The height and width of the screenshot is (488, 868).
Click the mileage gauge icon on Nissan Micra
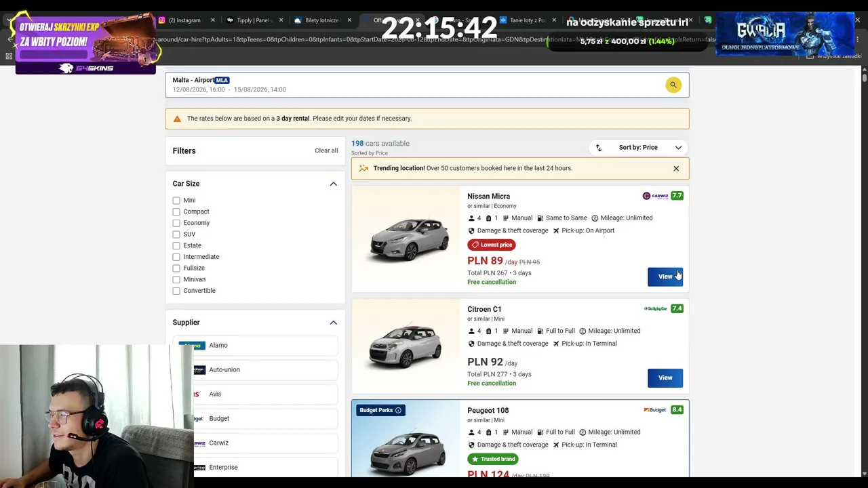coord(595,218)
